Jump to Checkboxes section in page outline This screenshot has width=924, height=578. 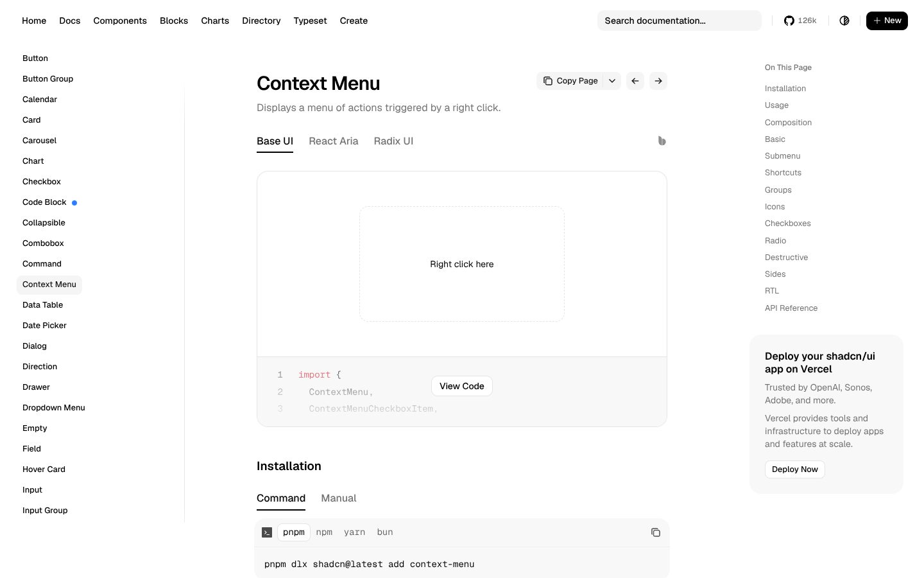pyautogui.click(x=788, y=223)
